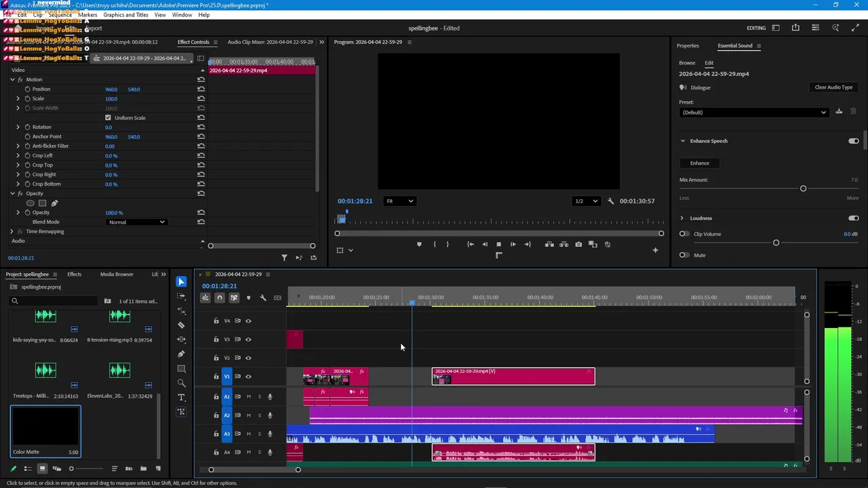
Task: Toggle the Clip Volume switch
Action: coord(684,234)
